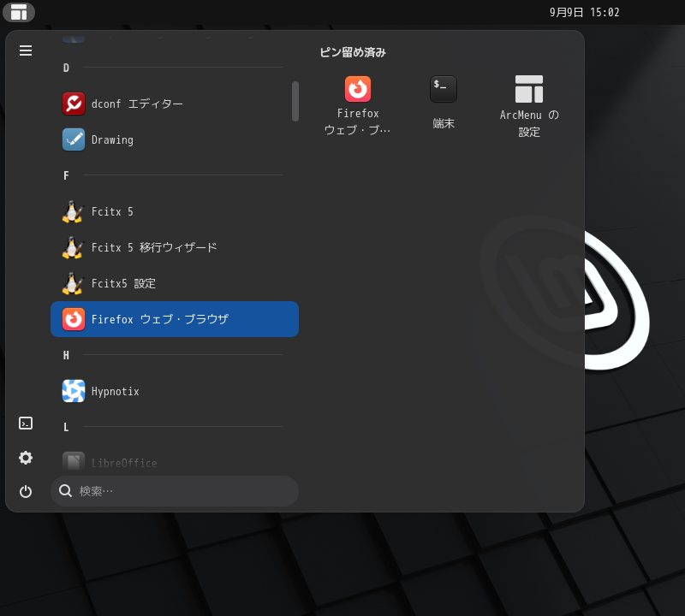Select highlighted 'Firefox ウェブ・ブラウザ' text
The width and height of the screenshot is (685, 616).
160,319
